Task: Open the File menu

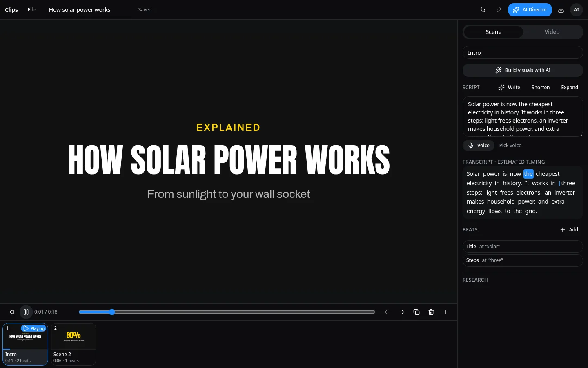Action: pyautogui.click(x=31, y=10)
